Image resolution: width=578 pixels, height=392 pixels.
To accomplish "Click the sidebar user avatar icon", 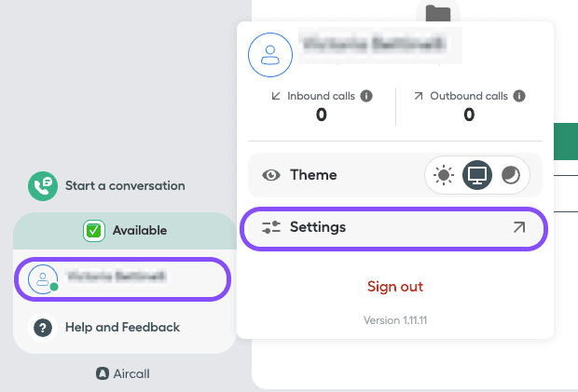I will 43,278.
